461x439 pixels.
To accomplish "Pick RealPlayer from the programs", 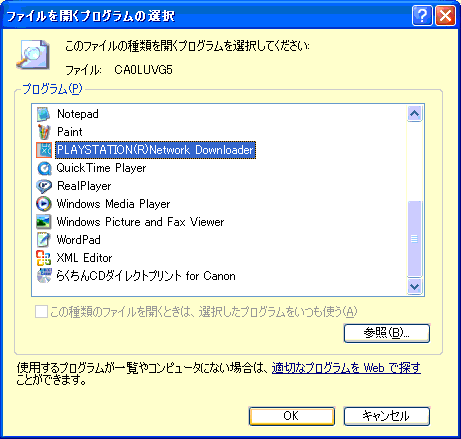I will (x=84, y=186).
